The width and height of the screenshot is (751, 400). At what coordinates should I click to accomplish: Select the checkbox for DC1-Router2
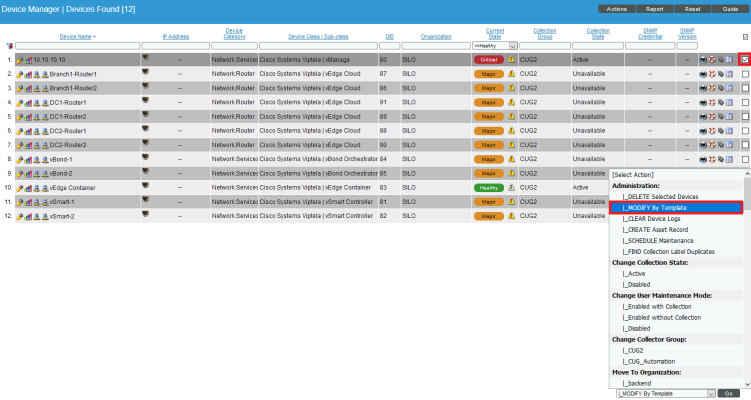click(745, 116)
